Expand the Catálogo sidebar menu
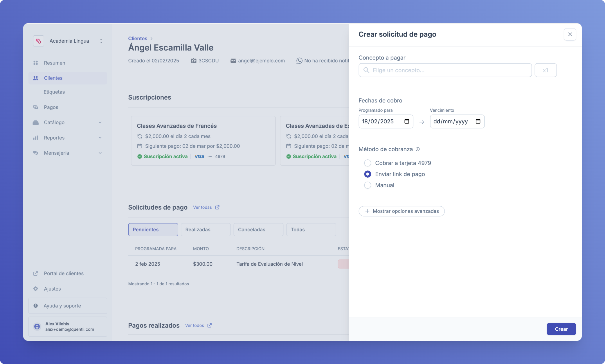 click(100, 122)
